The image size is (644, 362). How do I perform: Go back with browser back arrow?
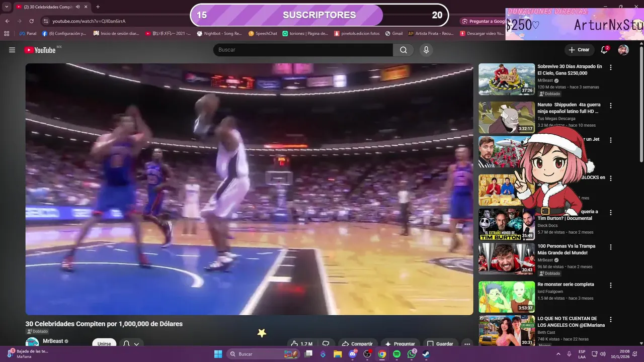(7, 21)
